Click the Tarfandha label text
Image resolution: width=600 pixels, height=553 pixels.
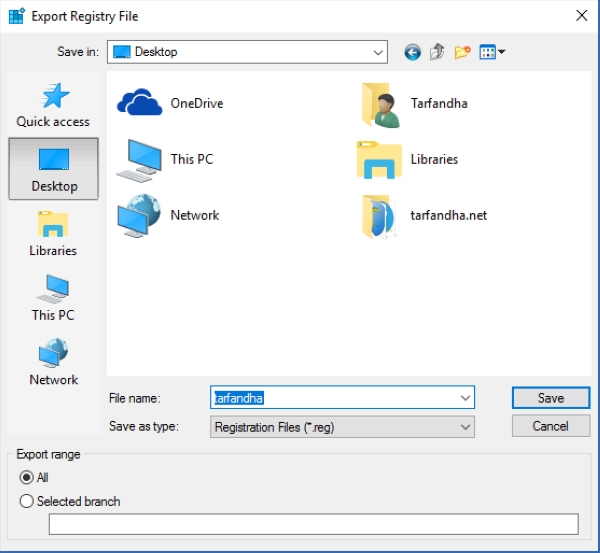point(439,103)
